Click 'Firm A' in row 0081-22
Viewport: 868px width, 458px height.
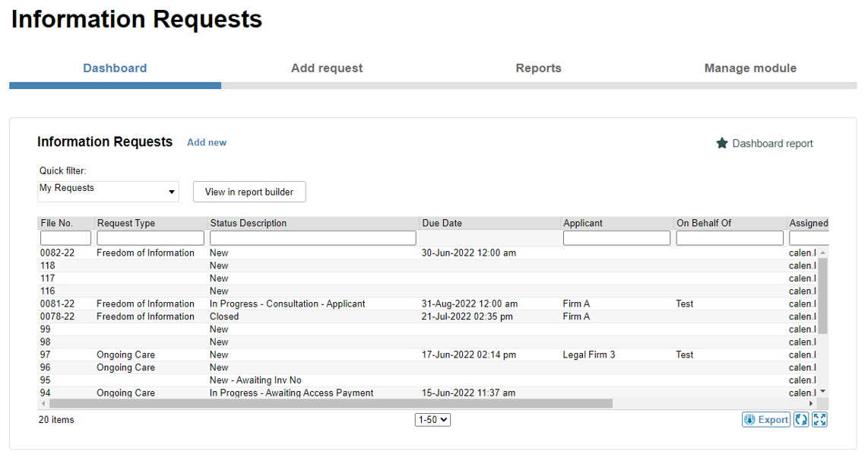pyautogui.click(x=576, y=304)
